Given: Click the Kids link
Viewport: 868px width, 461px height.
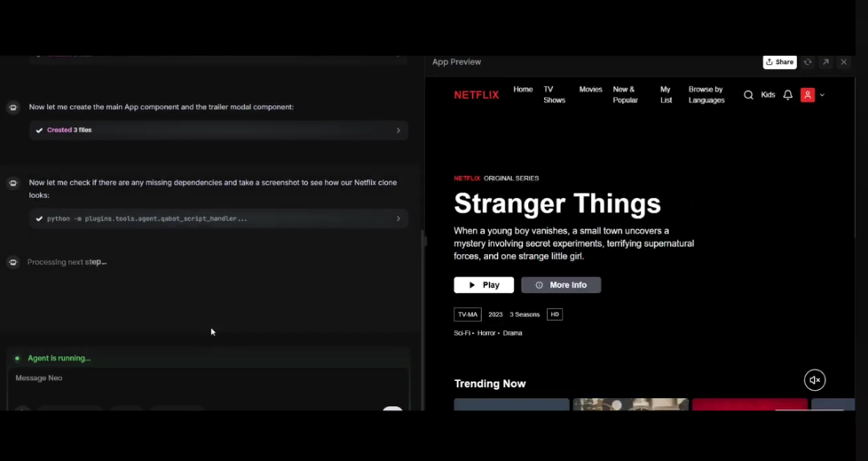Looking at the screenshot, I should coord(768,95).
